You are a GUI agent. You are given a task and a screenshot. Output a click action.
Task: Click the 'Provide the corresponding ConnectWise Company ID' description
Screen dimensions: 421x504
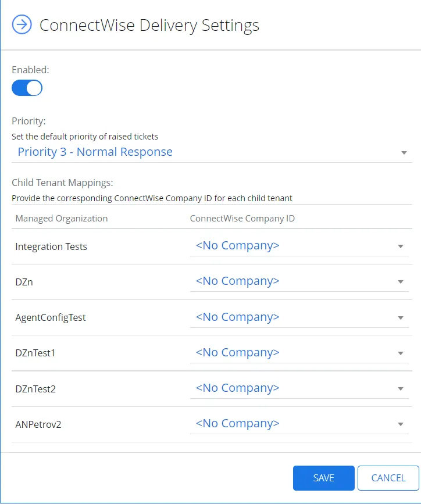pyautogui.click(x=152, y=198)
